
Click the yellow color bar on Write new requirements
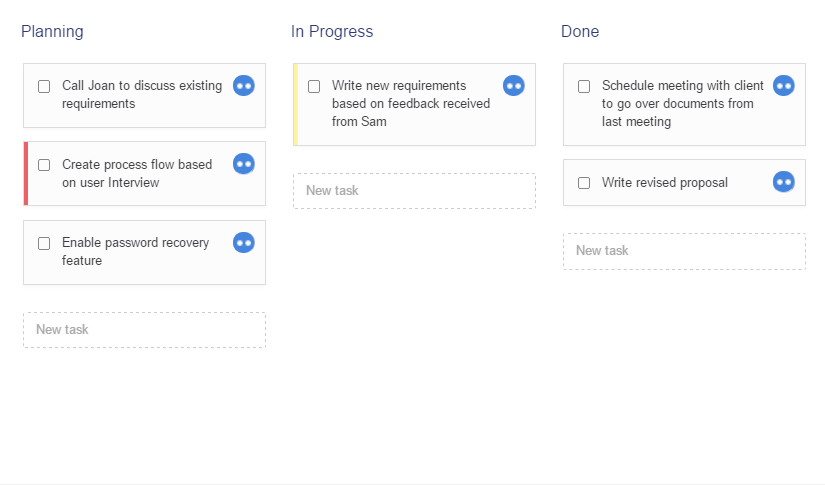(296, 104)
